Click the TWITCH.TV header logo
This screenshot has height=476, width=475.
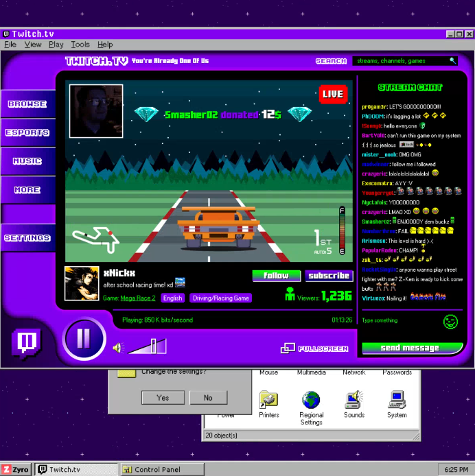(97, 61)
